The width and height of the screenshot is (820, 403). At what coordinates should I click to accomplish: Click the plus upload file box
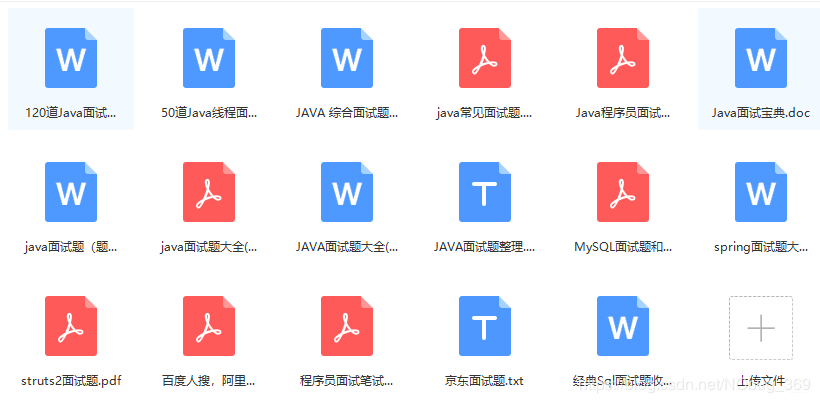pos(761,328)
